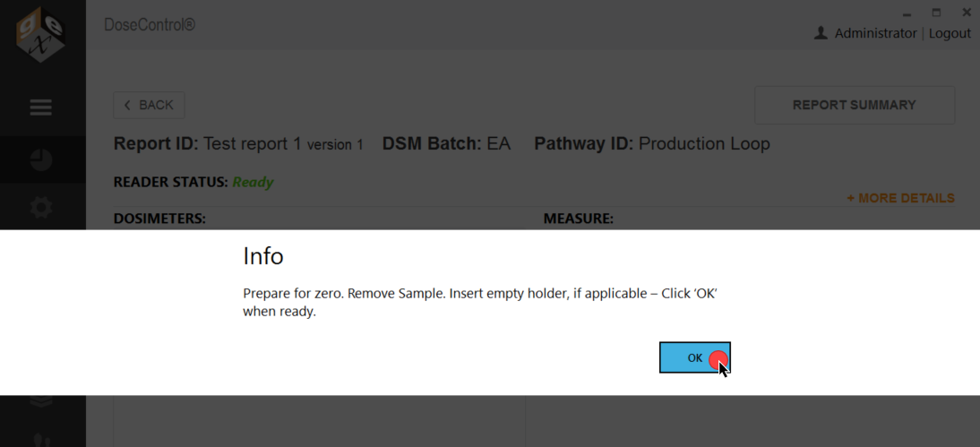Open the settings gear in sidebar

(41, 208)
